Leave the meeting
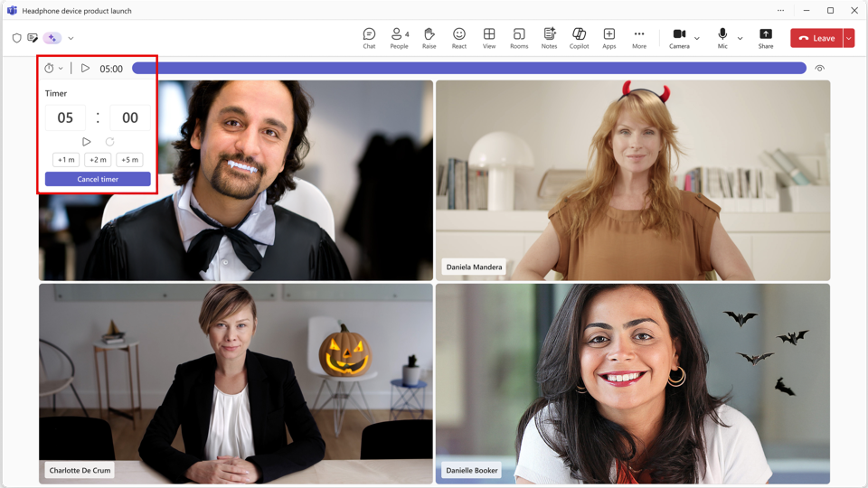Screen dimensions: 868x488 (816, 38)
